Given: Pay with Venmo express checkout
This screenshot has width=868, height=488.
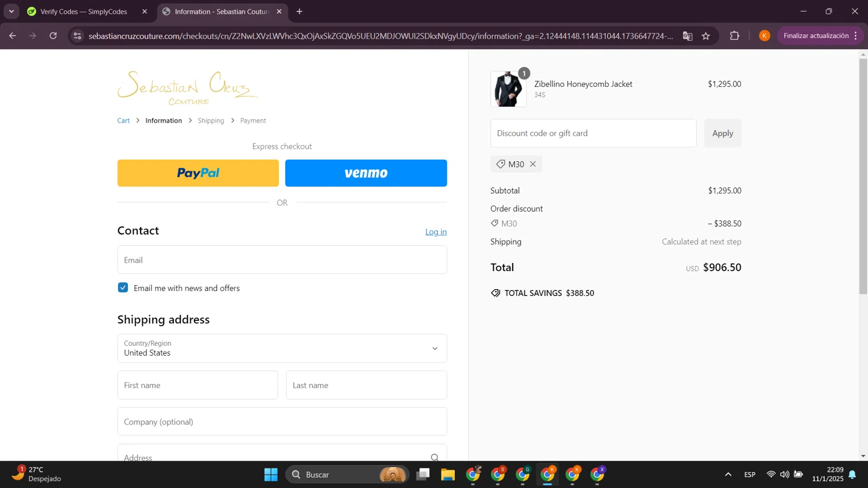Looking at the screenshot, I should [366, 173].
